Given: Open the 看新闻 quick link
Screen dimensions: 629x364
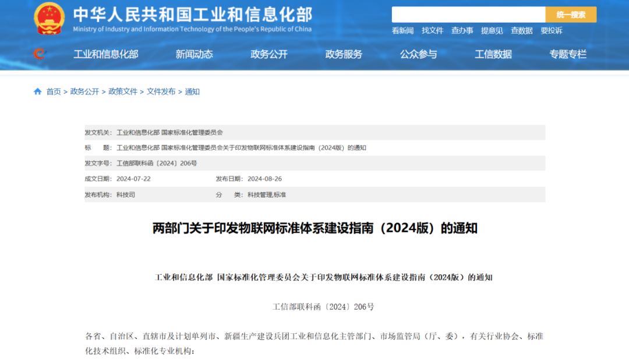Looking at the screenshot, I should [402, 31].
